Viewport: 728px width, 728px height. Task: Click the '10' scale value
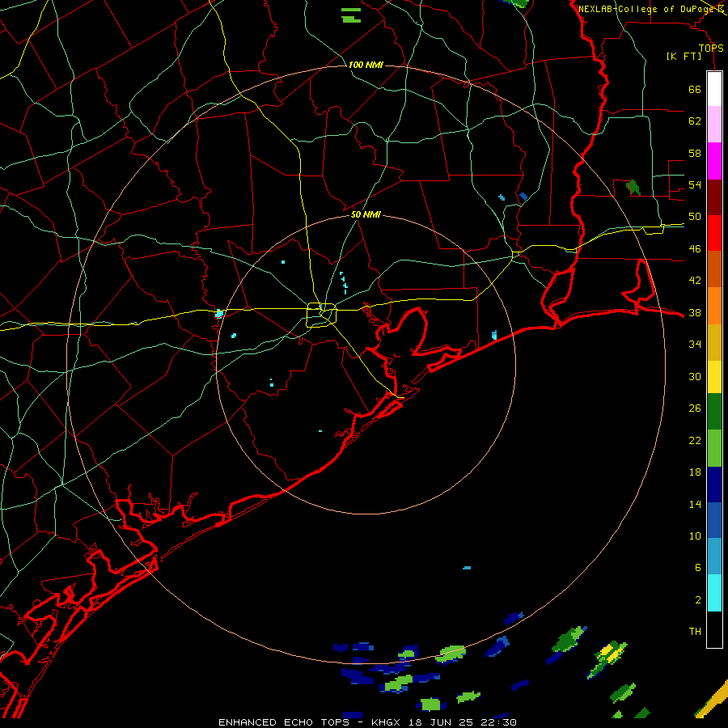coord(695,536)
